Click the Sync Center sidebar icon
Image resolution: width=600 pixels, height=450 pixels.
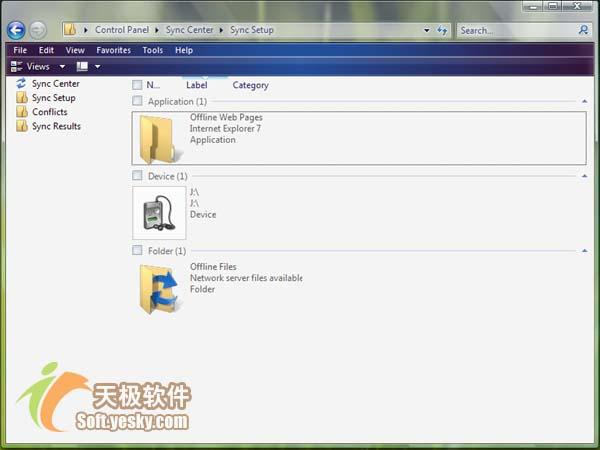(x=21, y=83)
